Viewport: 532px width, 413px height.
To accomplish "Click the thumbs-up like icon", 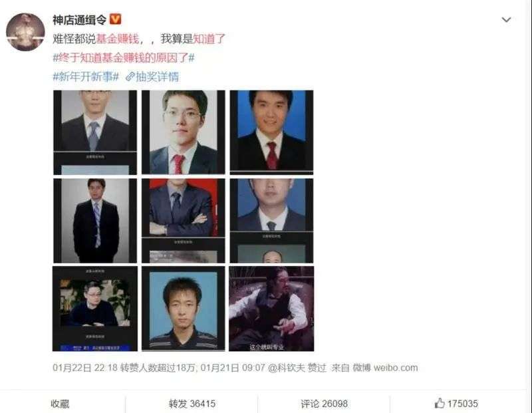I will [440, 403].
